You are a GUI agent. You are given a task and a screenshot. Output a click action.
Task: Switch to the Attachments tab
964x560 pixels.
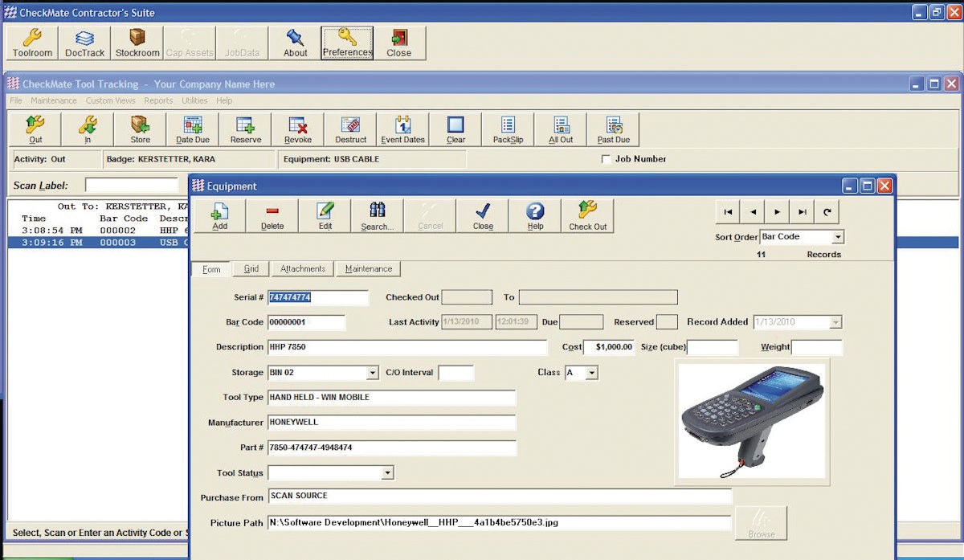pyautogui.click(x=302, y=268)
